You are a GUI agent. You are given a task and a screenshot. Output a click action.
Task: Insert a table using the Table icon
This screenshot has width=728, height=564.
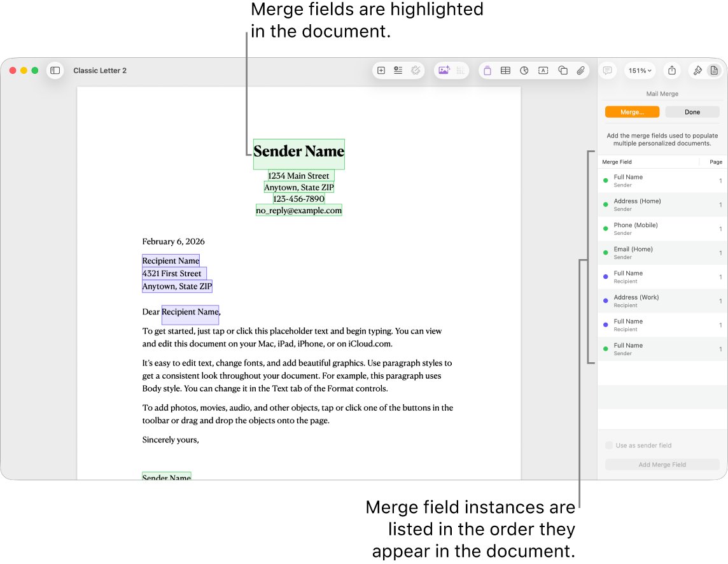pos(506,71)
